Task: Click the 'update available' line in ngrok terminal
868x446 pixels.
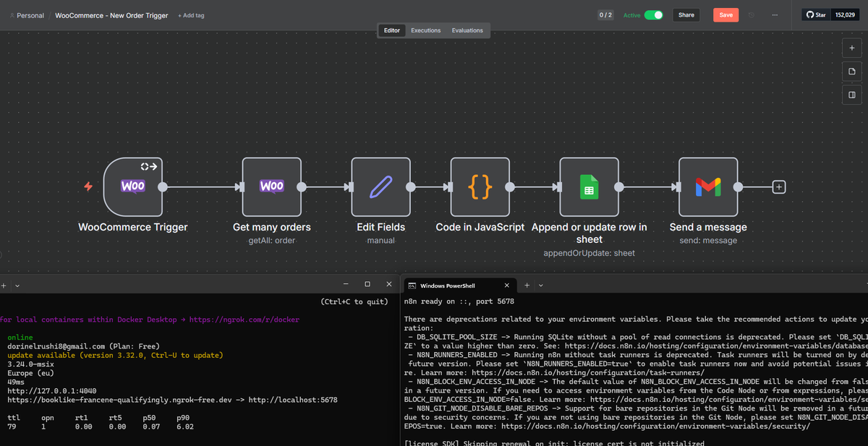Action: coord(115,355)
